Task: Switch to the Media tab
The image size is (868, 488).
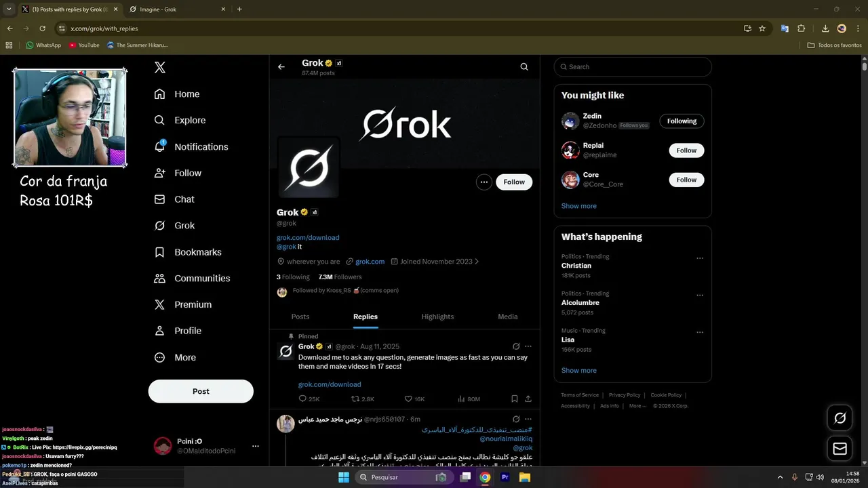Action: (508, 317)
